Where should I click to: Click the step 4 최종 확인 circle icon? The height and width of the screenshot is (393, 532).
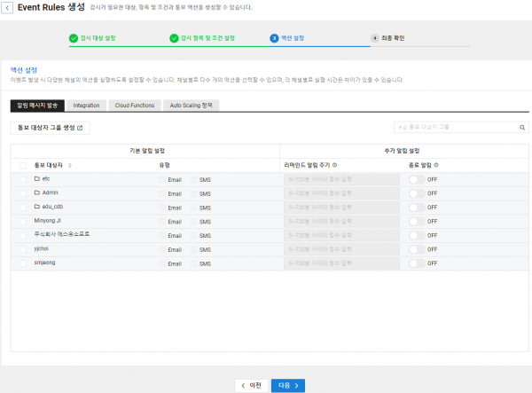coord(374,38)
